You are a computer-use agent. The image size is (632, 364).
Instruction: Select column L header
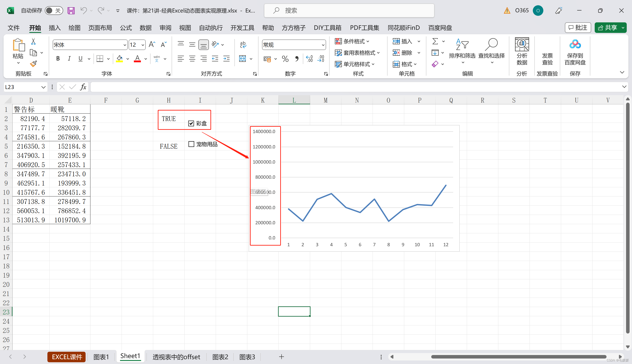pos(294,100)
